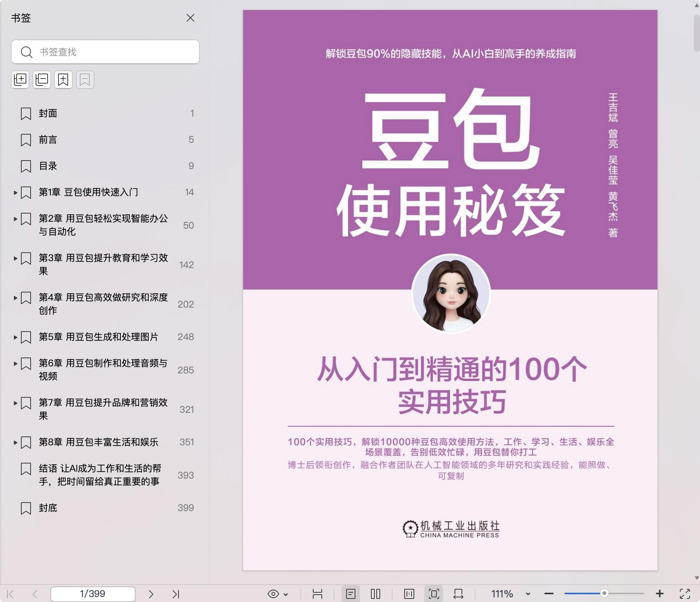
Task: Zoom in with the plus button
Action: click(660, 593)
